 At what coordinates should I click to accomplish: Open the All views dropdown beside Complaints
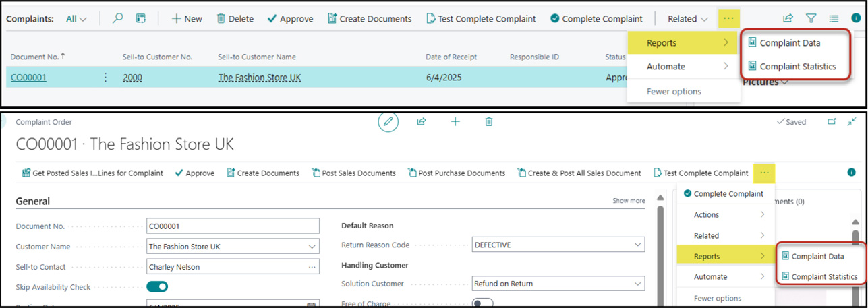(77, 19)
